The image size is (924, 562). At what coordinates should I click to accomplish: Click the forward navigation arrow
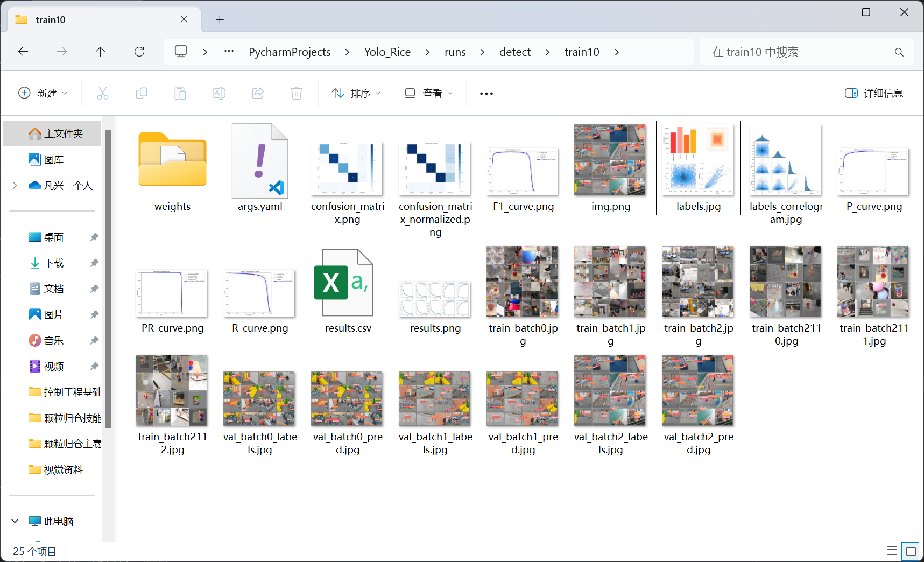pyautogui.click(x=62, y=52)
